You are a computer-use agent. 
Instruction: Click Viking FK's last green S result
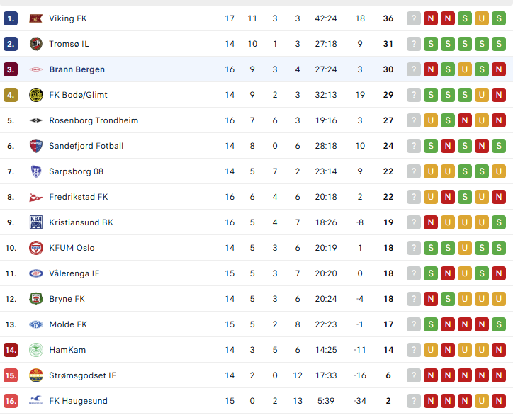tap(499, 18)
